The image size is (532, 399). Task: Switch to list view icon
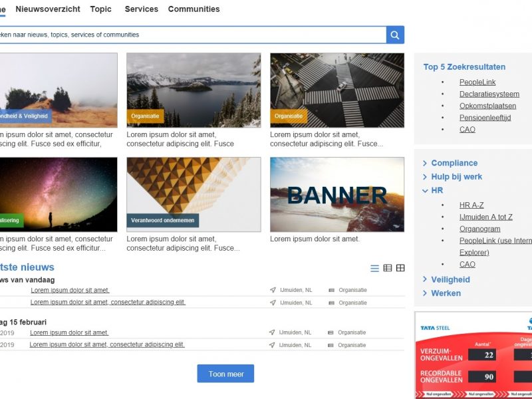pyautogui.click(x=374, y=269)
